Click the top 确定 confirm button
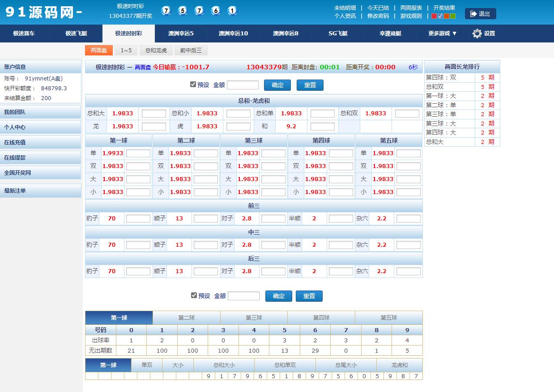Screen dimensions: 554x392 (x=277, y=85)
